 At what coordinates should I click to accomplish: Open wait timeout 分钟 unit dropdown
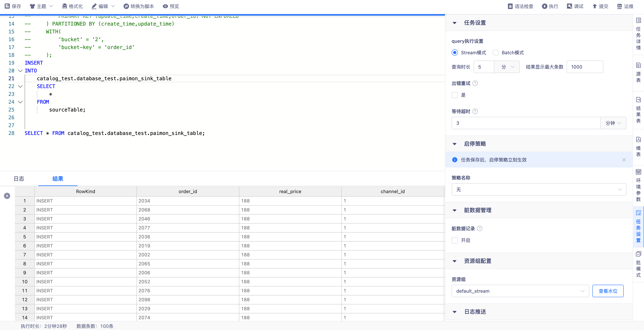click(613, 123)
